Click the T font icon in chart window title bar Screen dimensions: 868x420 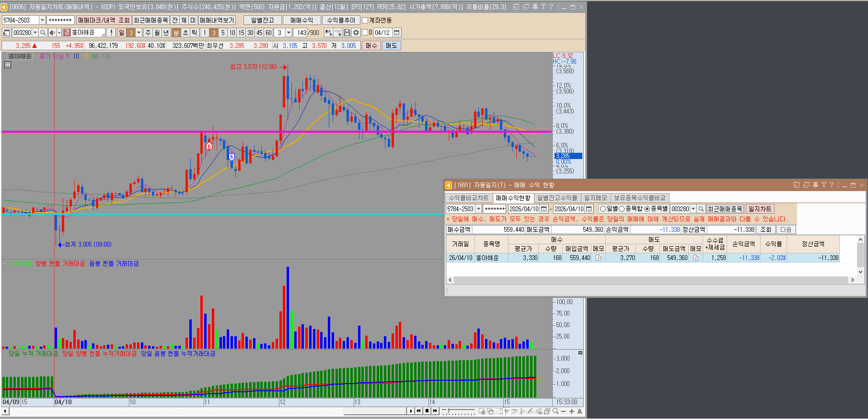click(x=543, y=7)
